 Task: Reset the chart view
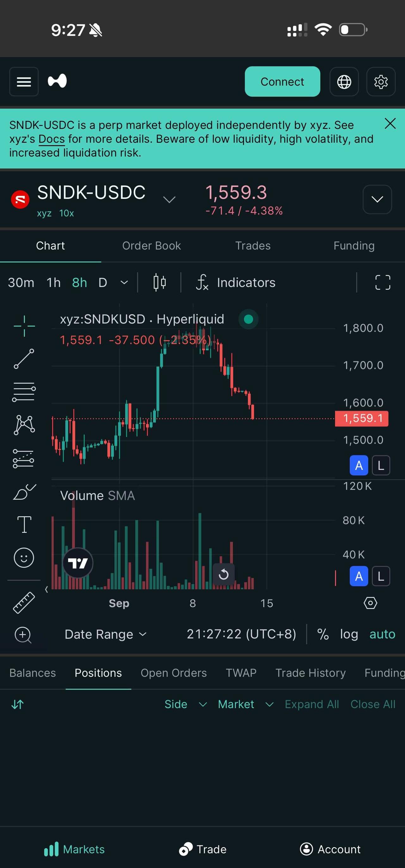pos(224,574)
